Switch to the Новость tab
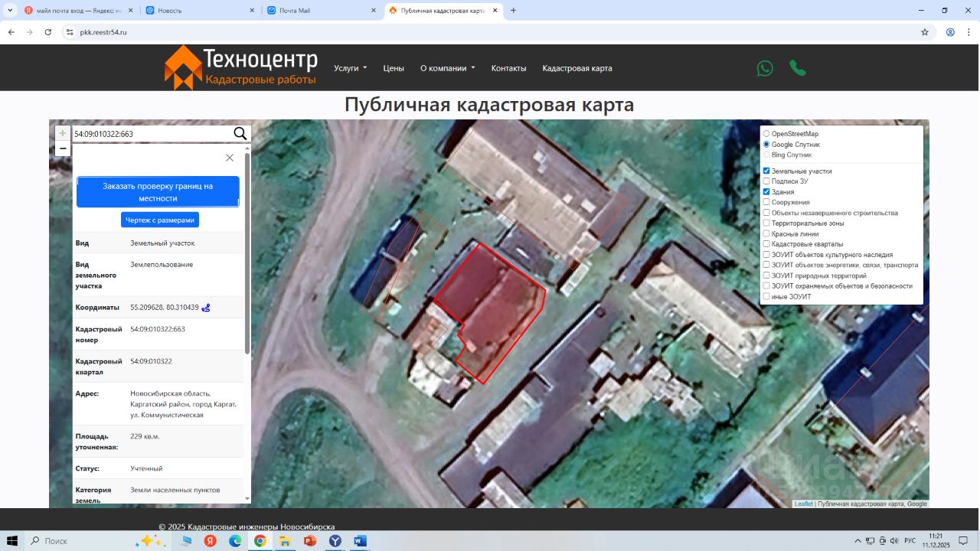Screen dimensions: 980x551 201,11
